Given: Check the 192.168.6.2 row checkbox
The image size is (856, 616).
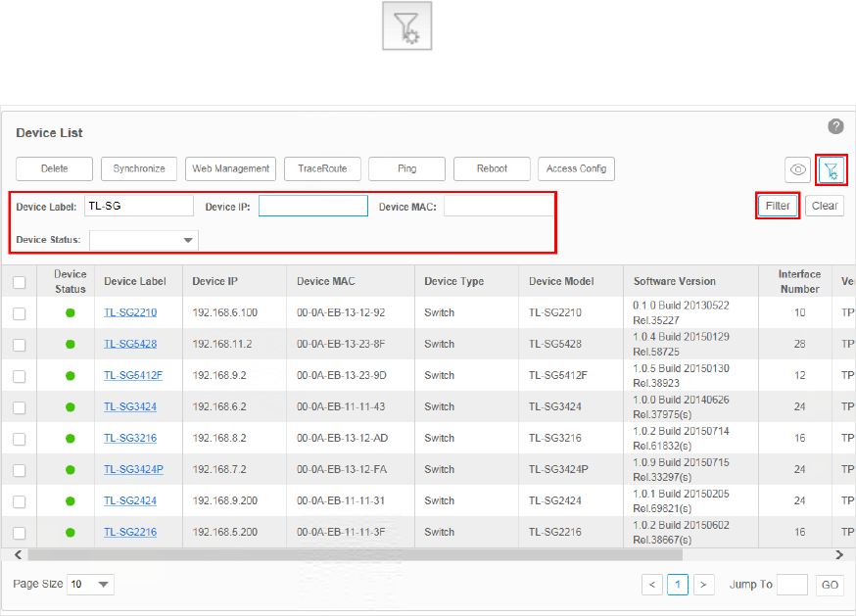Looking at the screenshot, I should pos(20,408).
